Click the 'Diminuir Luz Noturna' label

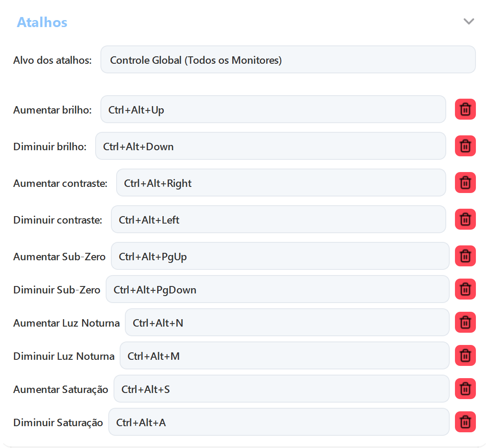(64, 356)
